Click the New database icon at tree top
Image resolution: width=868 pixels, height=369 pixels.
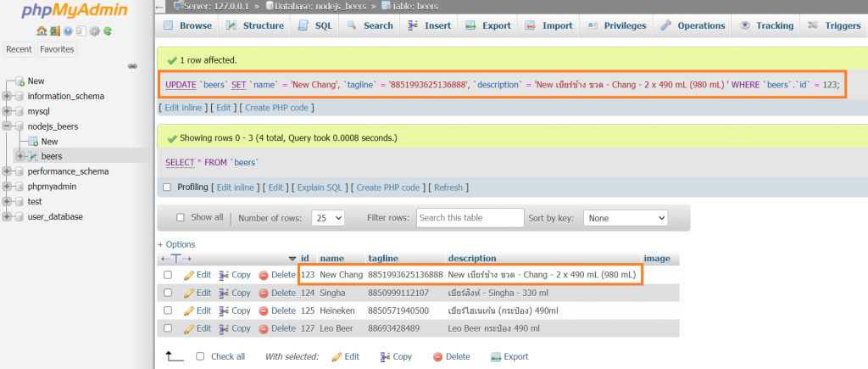[20, 81]
